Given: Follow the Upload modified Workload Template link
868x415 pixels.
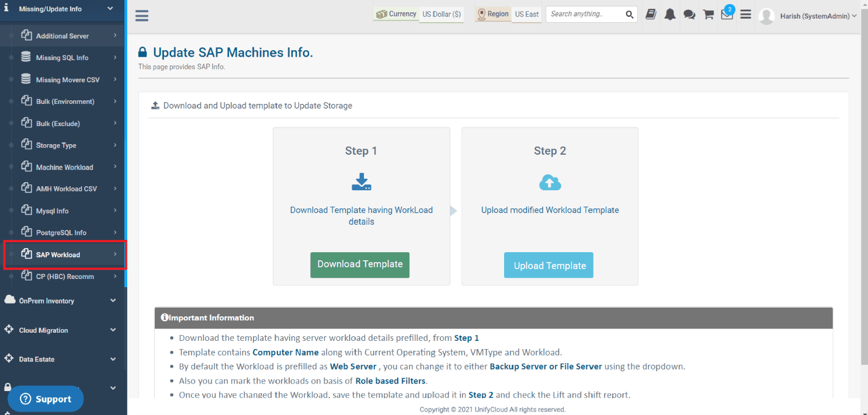Looking at the screenshot, I should [x=550, y=210].
